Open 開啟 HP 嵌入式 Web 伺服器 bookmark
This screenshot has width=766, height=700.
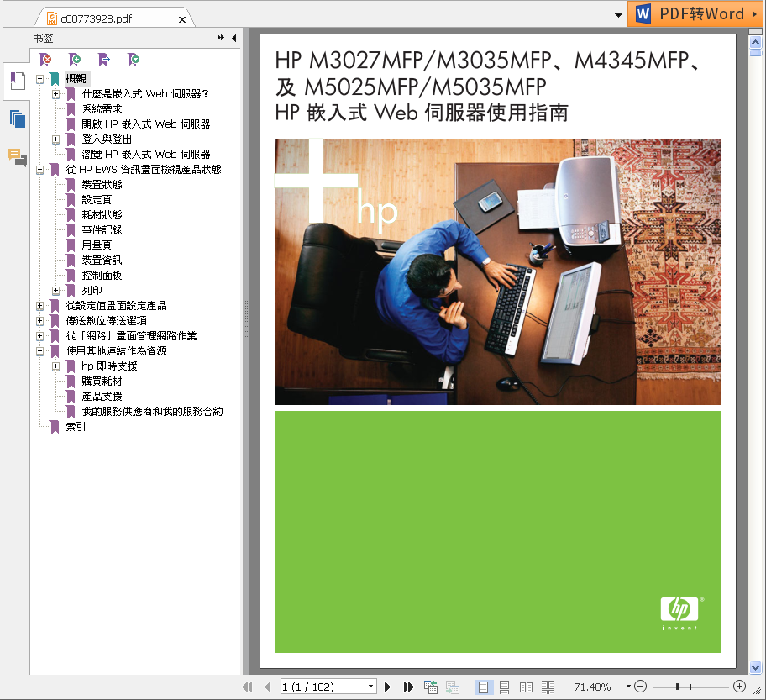pyautogui.click(x=145, y=124)
